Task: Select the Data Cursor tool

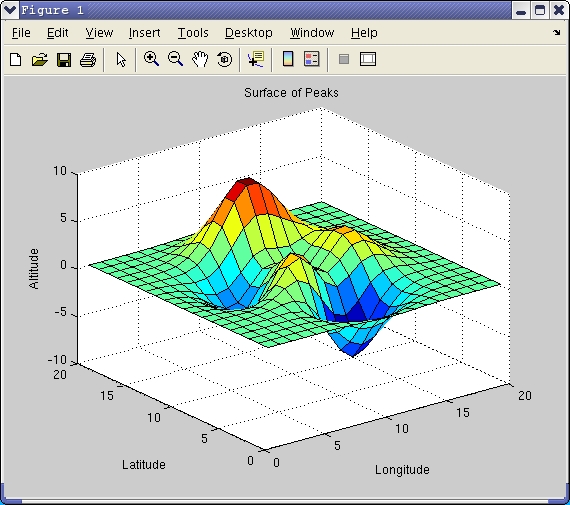Action: pyautogui.click(x=256, y=59)
